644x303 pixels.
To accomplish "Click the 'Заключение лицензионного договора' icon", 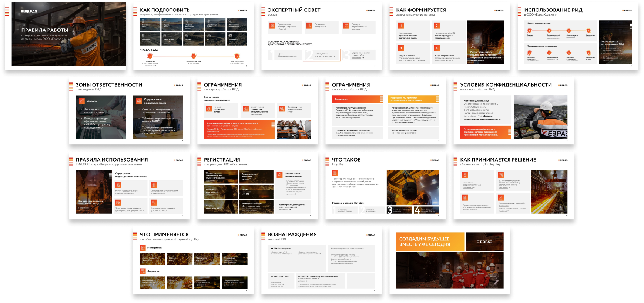I will [x=118, y=203].
